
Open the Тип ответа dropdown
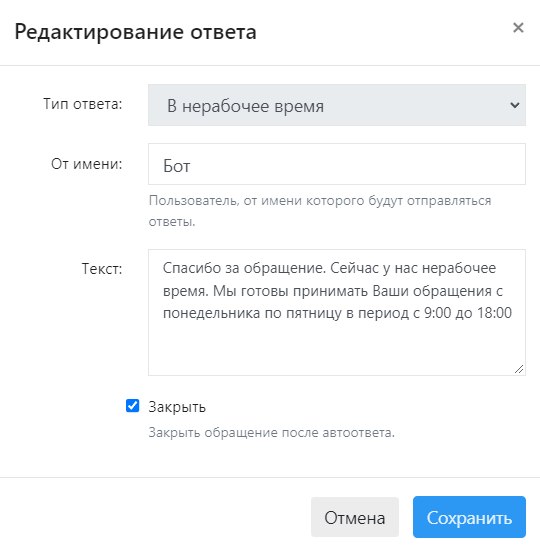[x=337, y=105]
